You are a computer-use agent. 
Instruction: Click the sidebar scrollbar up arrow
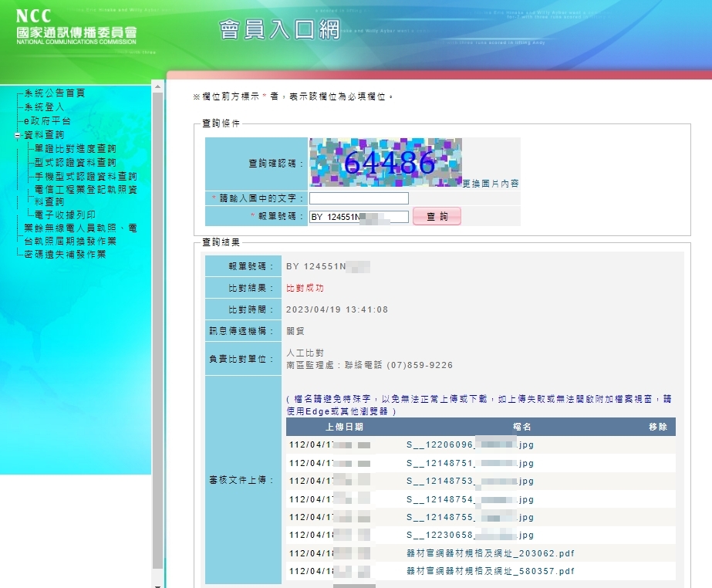pyautogui.click(x=157, y=86)
